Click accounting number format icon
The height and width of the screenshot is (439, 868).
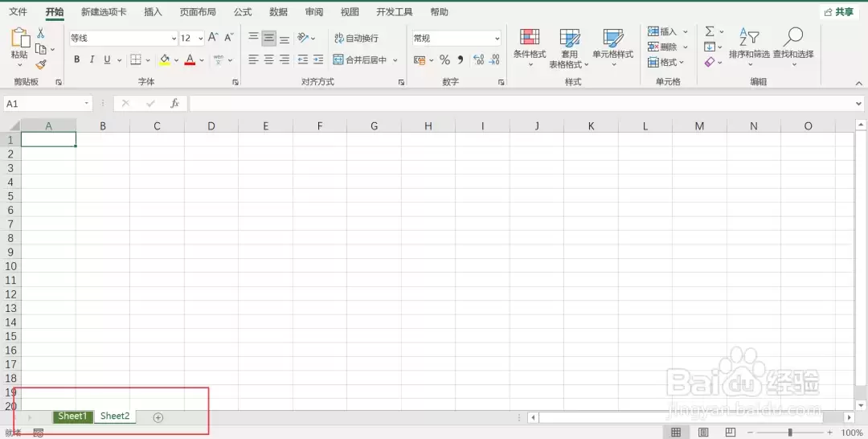point(420,59)
